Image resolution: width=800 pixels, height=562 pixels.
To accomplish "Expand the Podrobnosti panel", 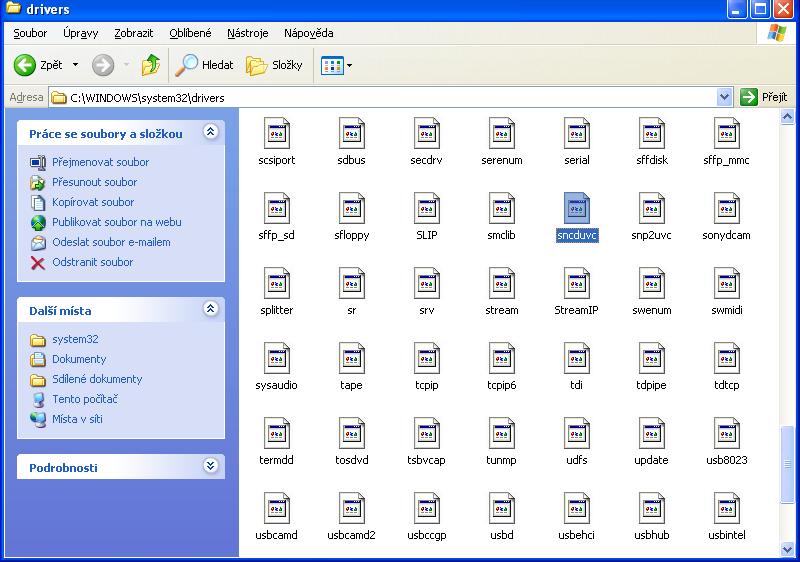I will (210, 466).
